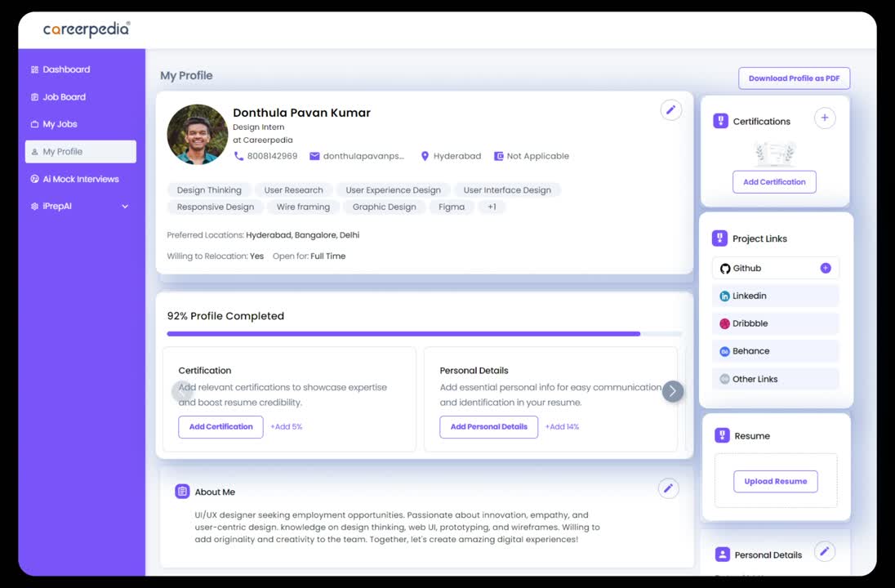Open the Dashboard from the sidebar
The image size is (895, 588).
coord(65,69)
